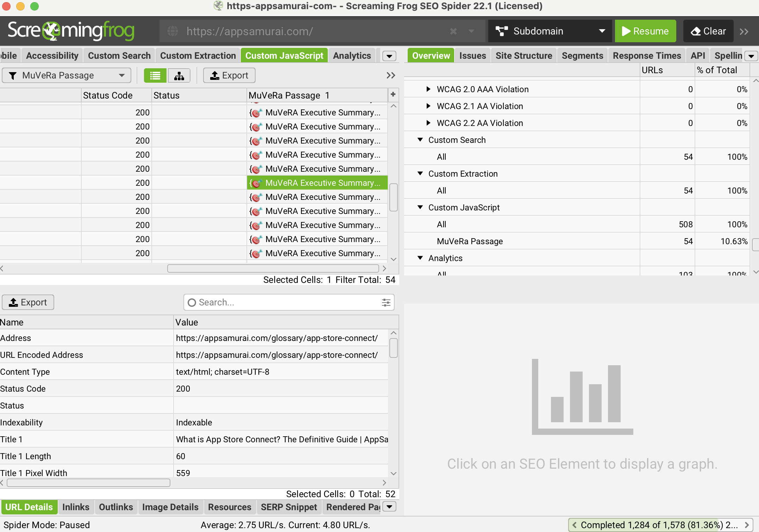Expand WCAG 2.0 AAA Violation row

click(x=428, y=89)
